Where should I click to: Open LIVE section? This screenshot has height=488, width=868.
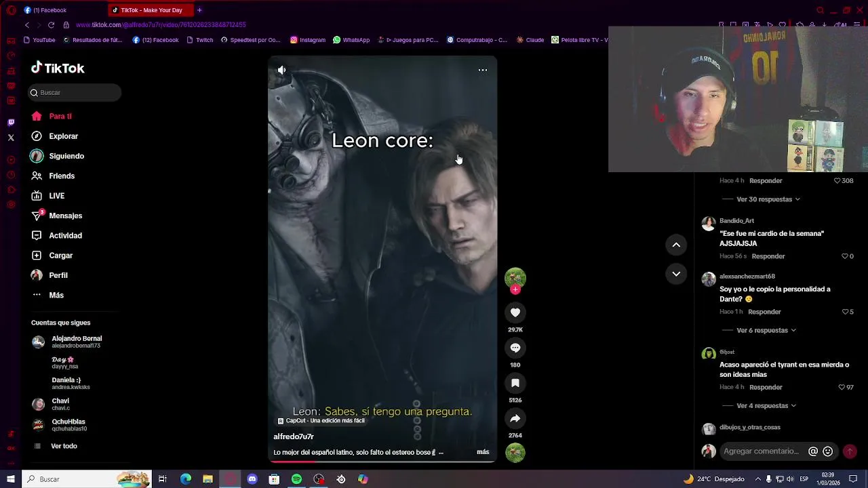pos(47,196)
